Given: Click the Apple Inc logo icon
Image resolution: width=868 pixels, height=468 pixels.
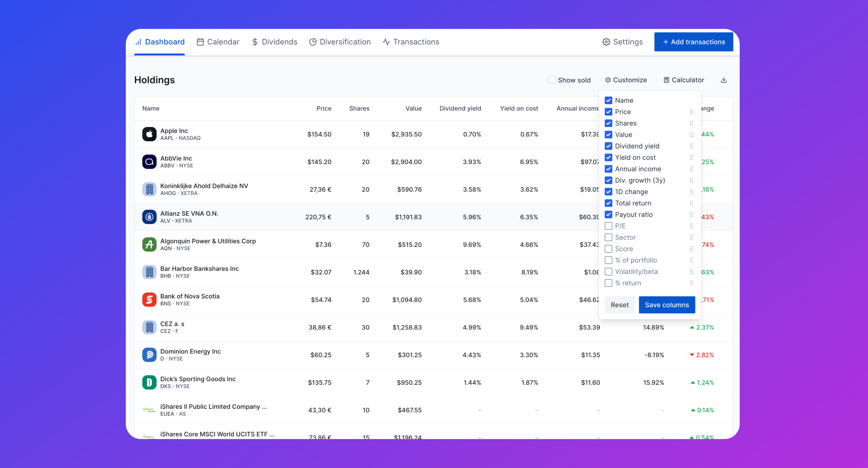Looking at the screenshot, I should (149, 134).
